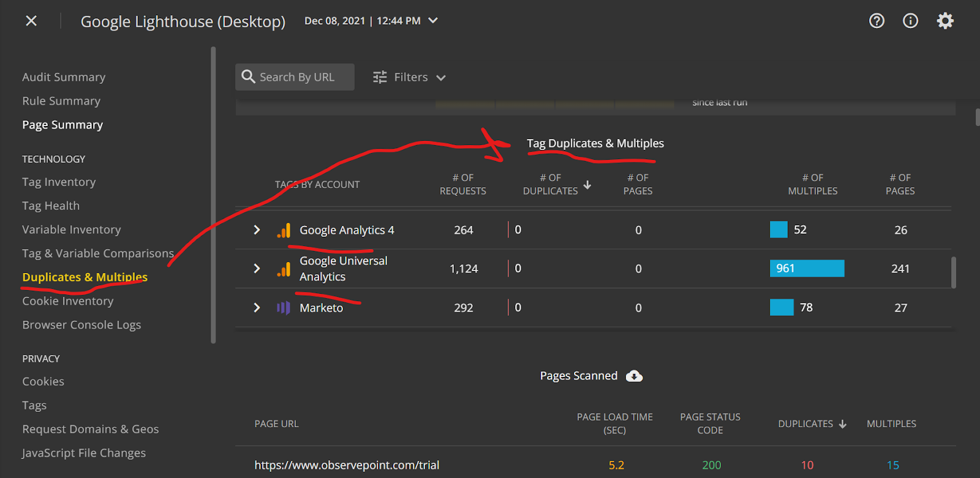
Task: Open Tag & Variable Comparisons
Action: 98,253
